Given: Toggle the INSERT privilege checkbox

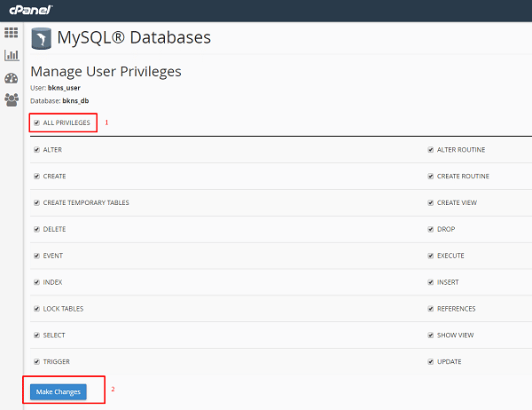Looking at the screenshot, I should [x=431, y=282].
